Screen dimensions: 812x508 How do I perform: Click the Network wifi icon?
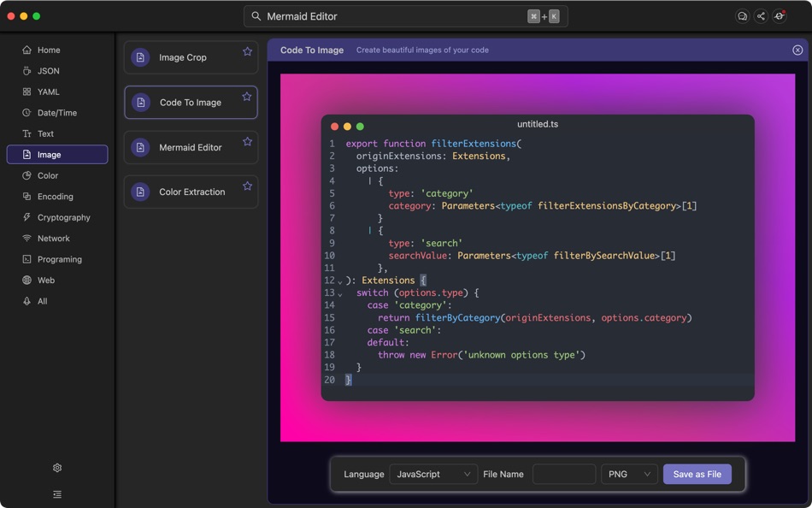27,239
